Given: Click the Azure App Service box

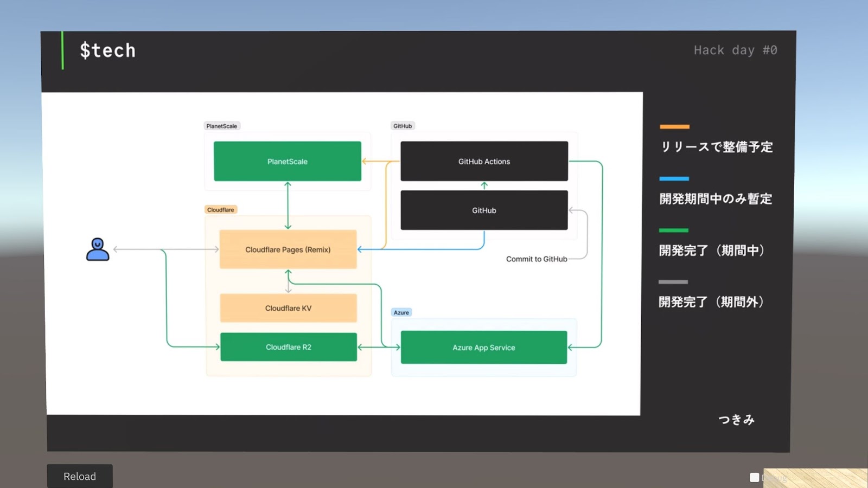Looking at the screenshot, I should pyautogui.click(x=484, y=348).
